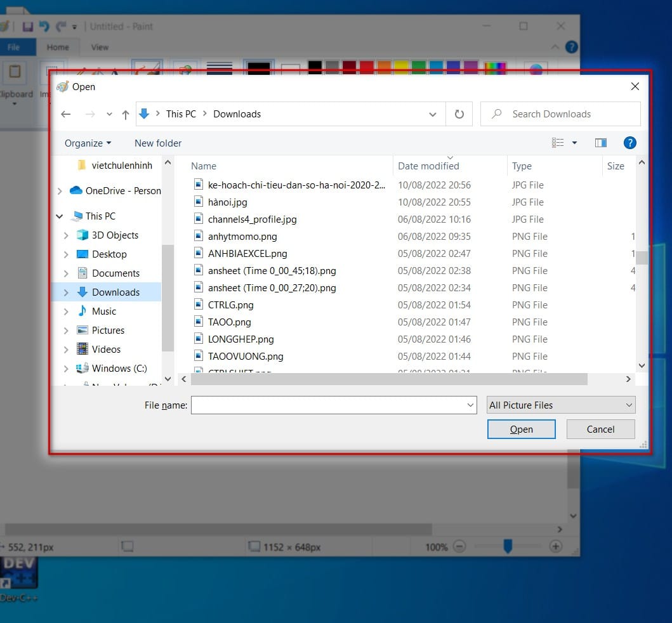The height and width of the screenshot is (623, 672).
Task: Open the All Picture Files file type dropdown
Action: (x=560, y=405)
